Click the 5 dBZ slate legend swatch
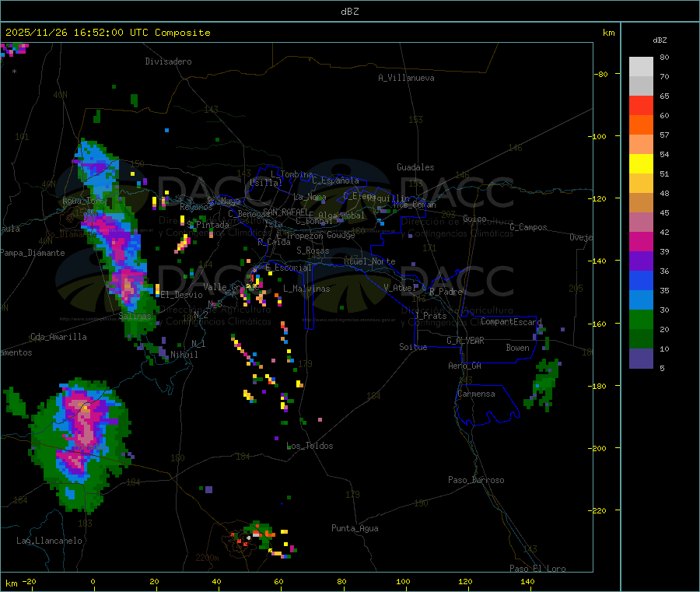The width and height of the screenshot is (700, 592). pos(641,359)
